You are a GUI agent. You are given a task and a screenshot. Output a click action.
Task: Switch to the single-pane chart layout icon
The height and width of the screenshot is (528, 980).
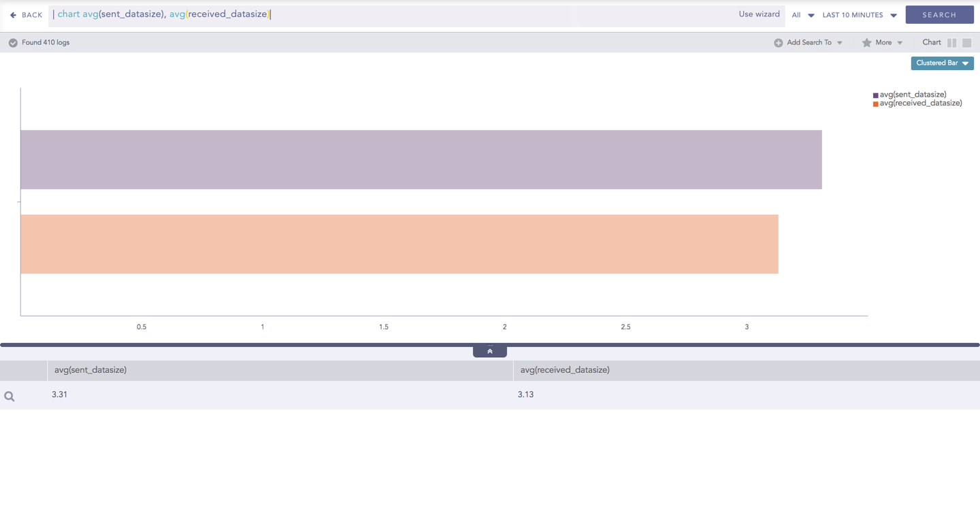(x=966, y=43)
